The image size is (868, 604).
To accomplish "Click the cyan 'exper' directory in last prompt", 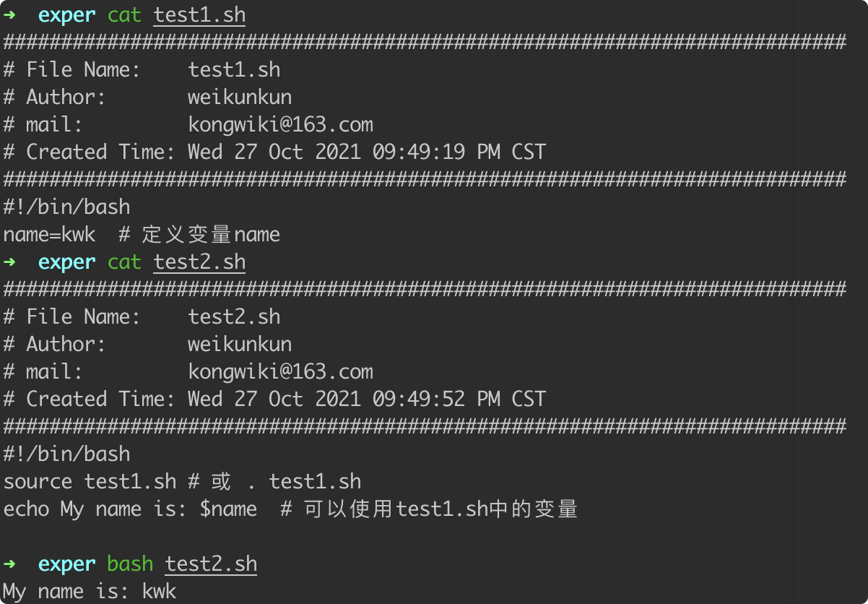I will coord(66,564).
